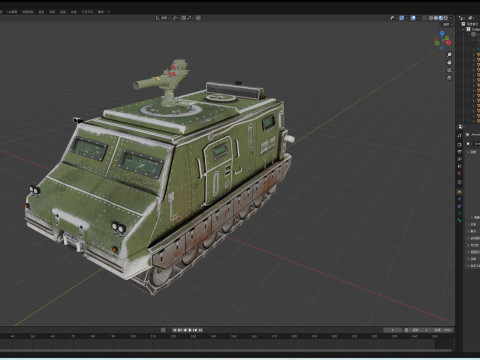Open object type visibility popover

[393, 18]
